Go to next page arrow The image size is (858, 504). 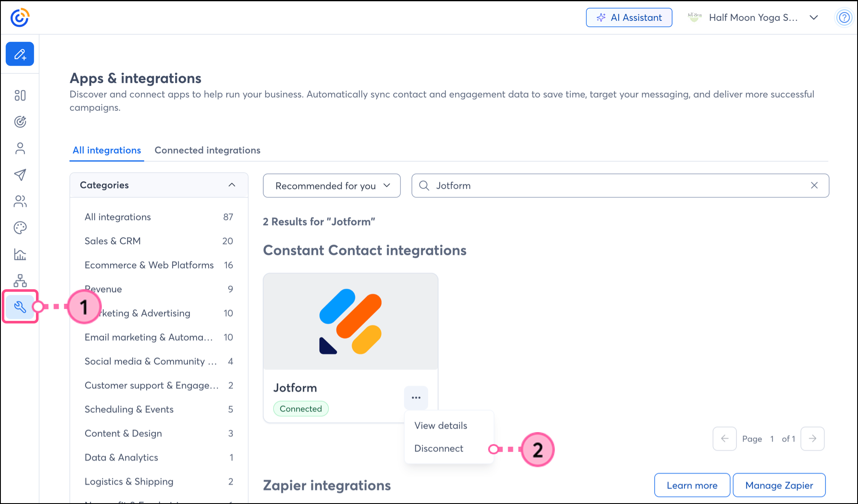[812, 439]
